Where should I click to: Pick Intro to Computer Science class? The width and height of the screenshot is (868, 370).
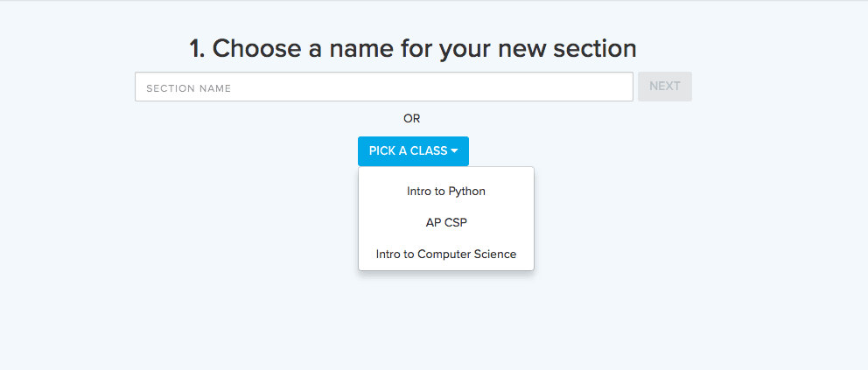coord(445,254)
